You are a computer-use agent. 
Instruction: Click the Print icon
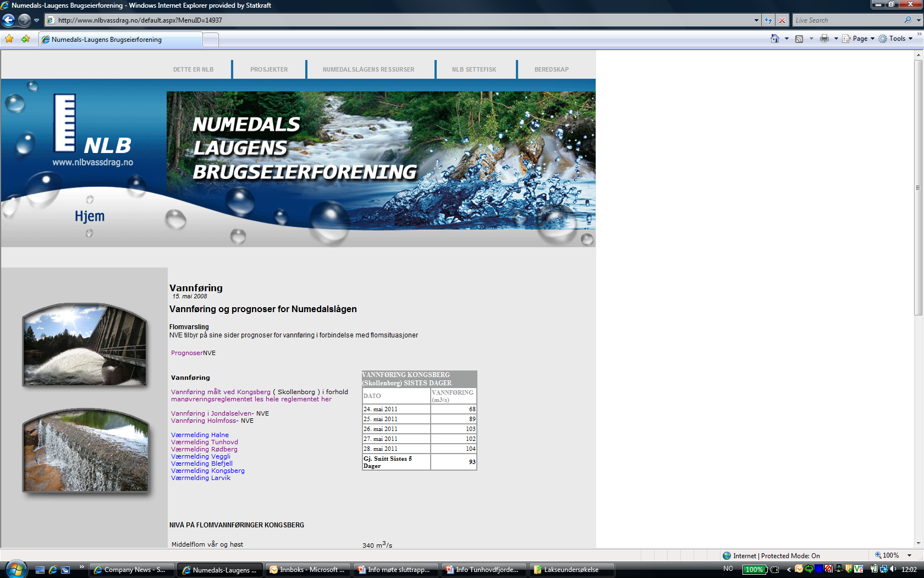pos(824,39)
